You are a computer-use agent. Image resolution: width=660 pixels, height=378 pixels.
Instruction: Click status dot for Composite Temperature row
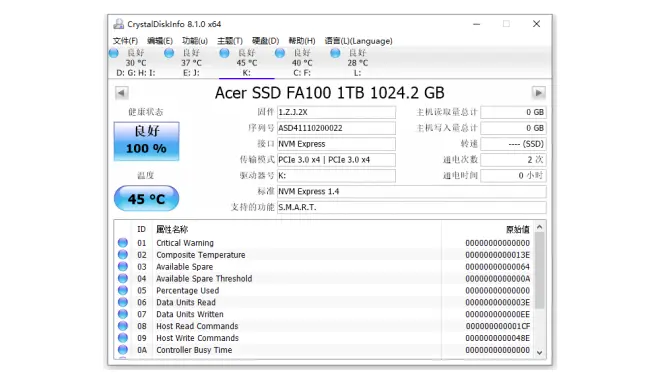pyautogui.click(x=122, y=255)
